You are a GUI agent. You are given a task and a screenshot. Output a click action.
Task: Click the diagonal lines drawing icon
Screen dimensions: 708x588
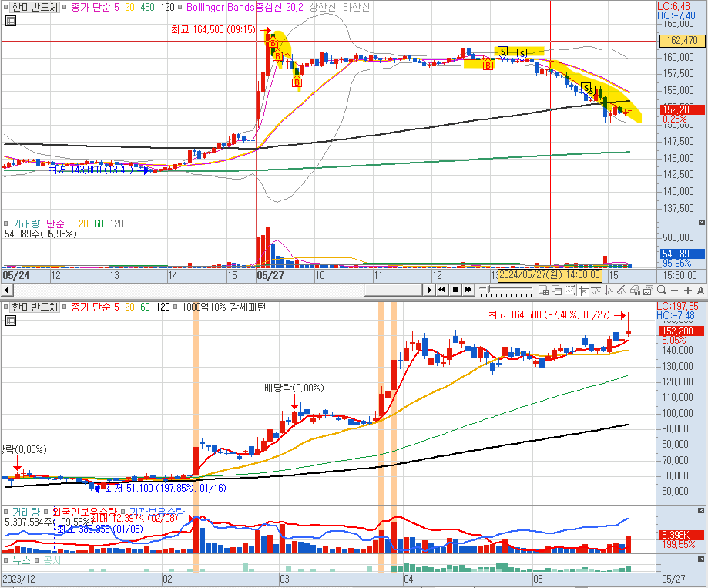(622, 291)
